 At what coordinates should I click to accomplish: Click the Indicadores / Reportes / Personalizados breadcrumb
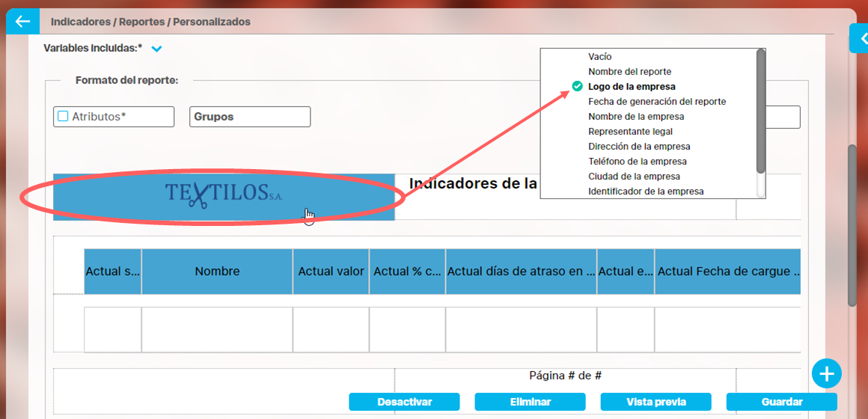click(x=150, y=22)
